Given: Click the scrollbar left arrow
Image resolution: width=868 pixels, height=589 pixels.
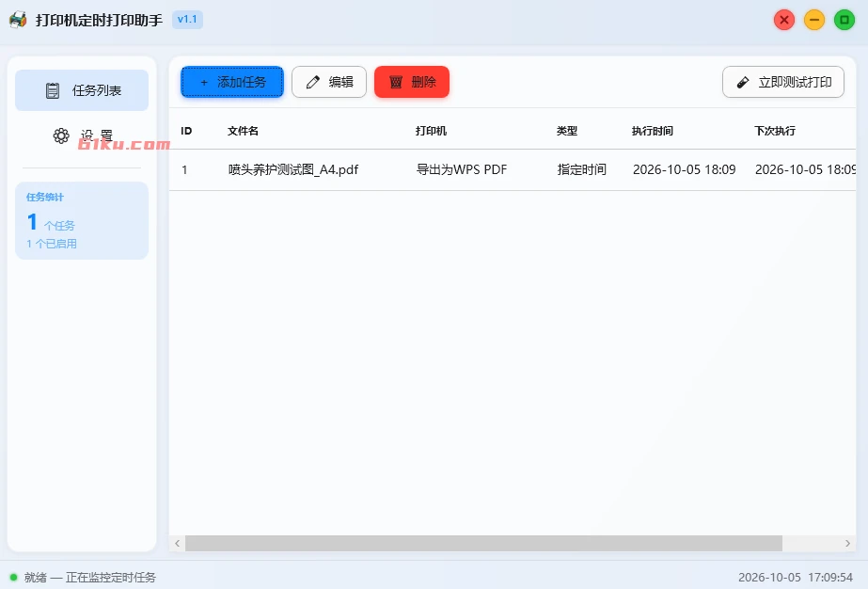Looking at the screenshot, I should pos(177,543).
